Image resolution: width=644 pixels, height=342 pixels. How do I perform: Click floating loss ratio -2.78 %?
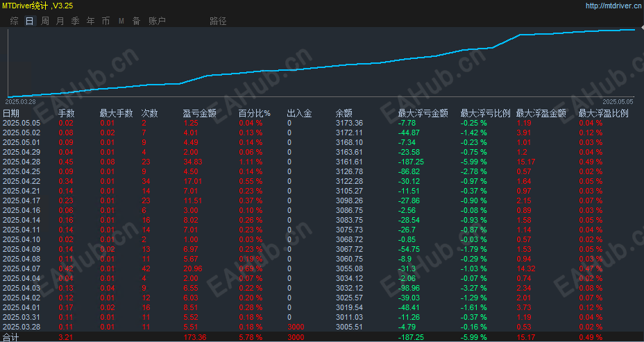[473, 171]
